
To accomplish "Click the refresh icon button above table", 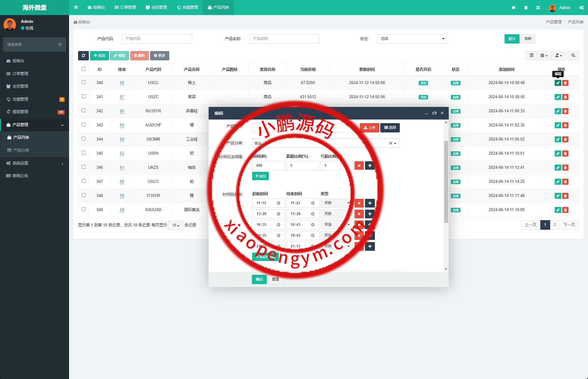I will pos(83,56).
